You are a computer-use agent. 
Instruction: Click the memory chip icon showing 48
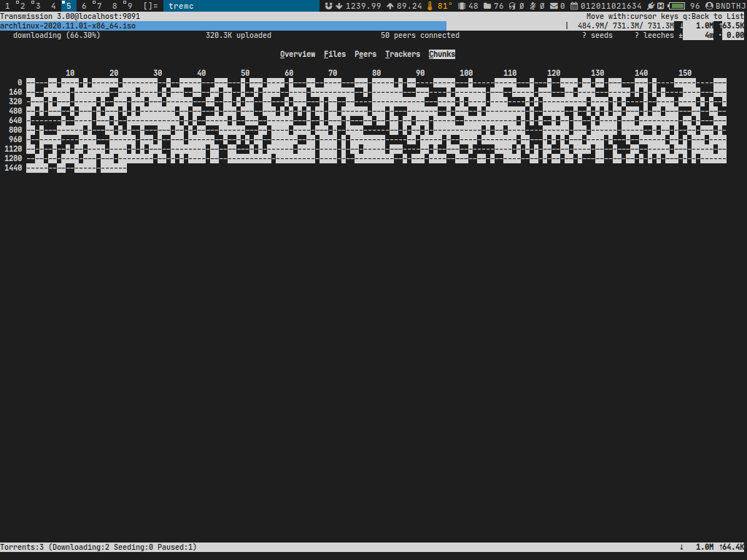click(461, 6)
